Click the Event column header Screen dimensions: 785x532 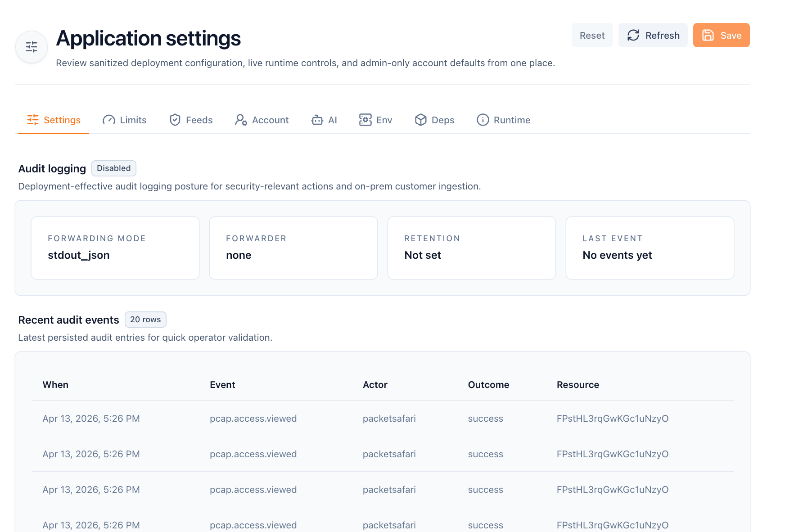click(x=222, y=385)
